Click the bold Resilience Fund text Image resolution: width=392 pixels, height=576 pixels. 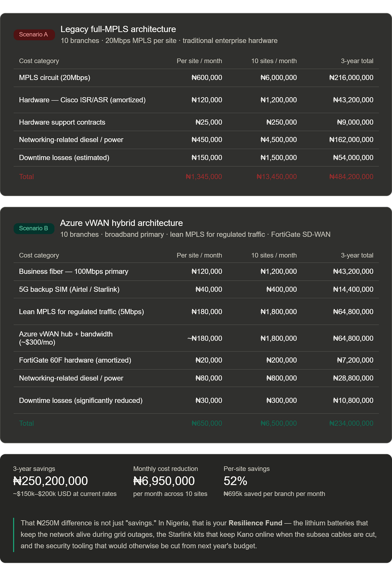(255, 523)
